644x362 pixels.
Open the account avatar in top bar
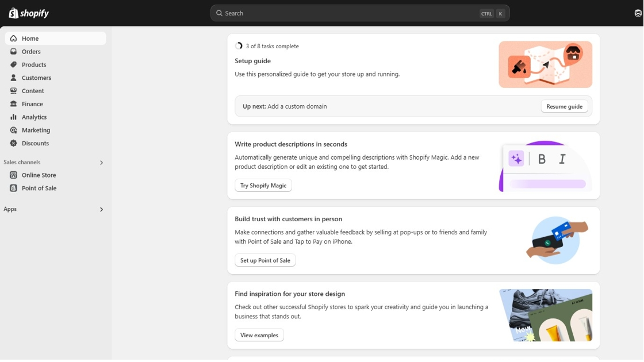(638, 13)
